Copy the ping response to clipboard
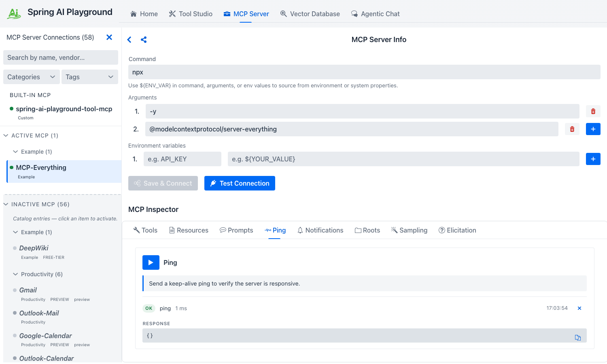607x364 pixels. [578, 338]
